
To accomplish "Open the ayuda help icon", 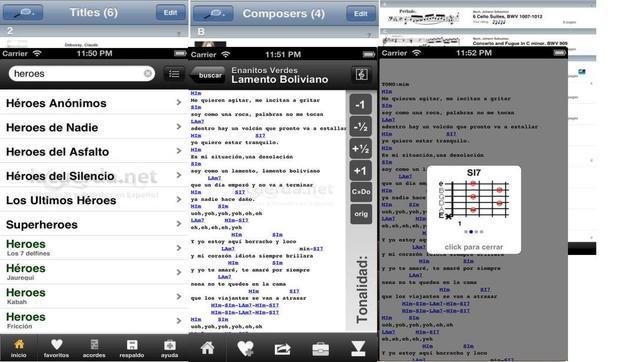I will click(169, 348).
